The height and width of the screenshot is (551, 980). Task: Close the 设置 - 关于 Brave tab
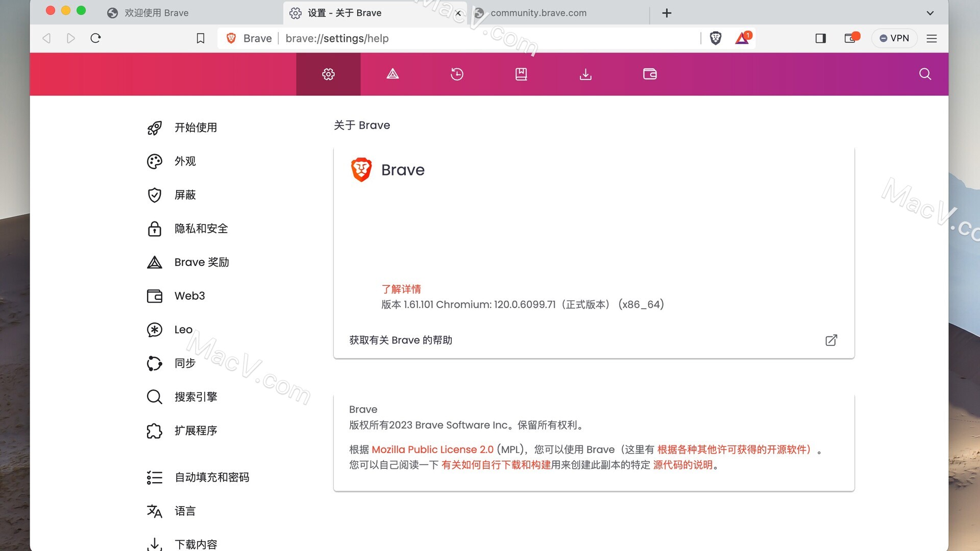click(x=458, y=13)
